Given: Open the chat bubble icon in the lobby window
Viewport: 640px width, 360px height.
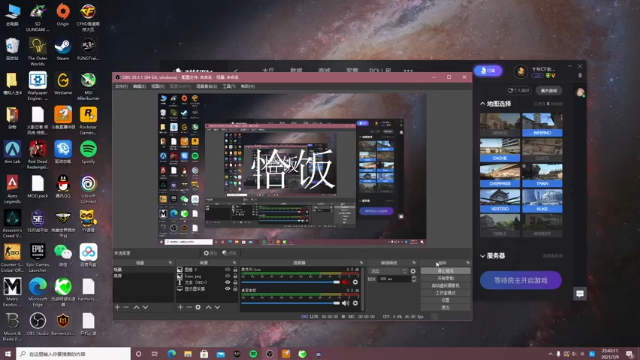Looking at the screenshot, I should click(x=580, y=293).
